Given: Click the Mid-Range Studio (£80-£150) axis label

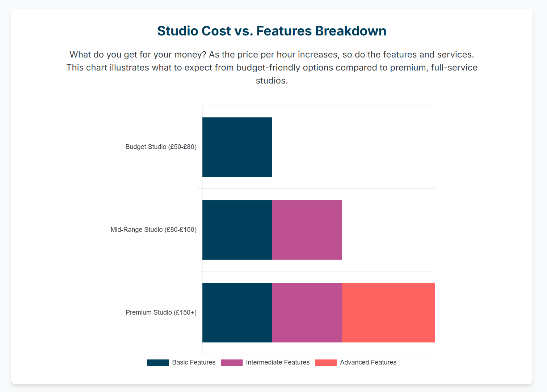Looking at the screenshot, I should 153,230.
